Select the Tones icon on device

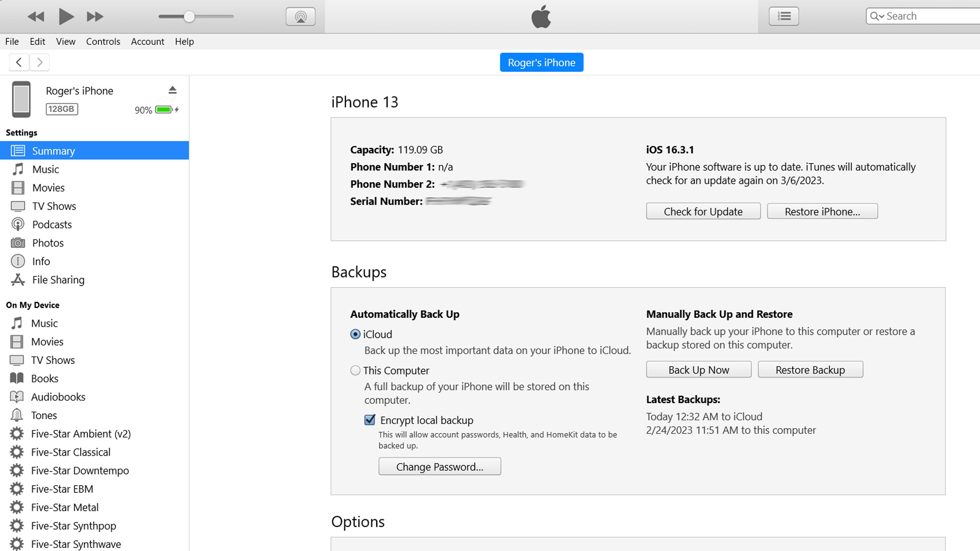[17, 415]
